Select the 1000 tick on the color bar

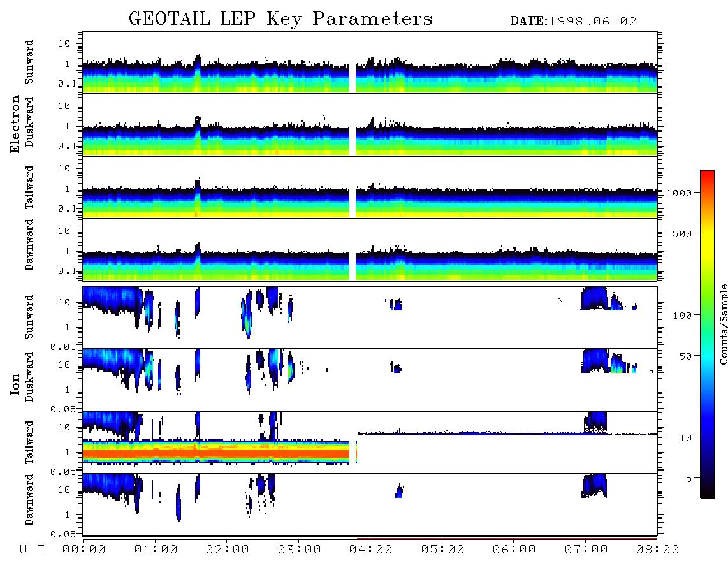(679, 193)
